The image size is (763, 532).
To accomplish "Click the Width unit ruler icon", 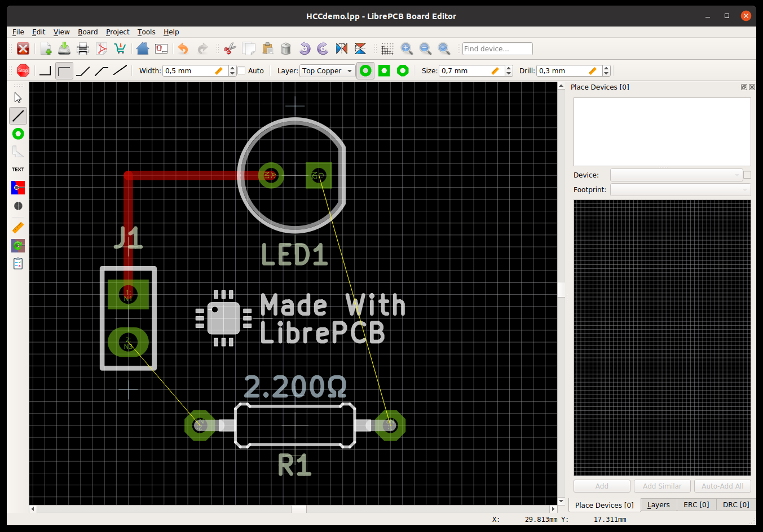I will pyautogui.click(x=219, y=70).
